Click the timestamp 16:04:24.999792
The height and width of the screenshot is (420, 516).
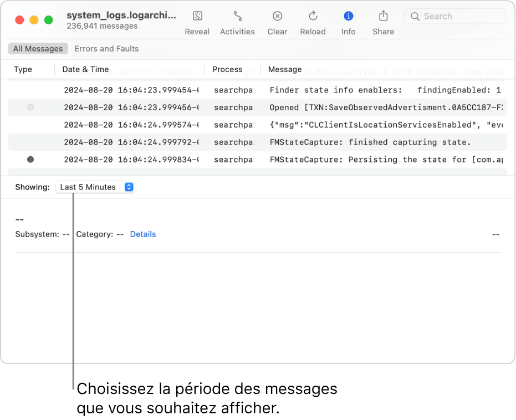[x=131, y=142]
